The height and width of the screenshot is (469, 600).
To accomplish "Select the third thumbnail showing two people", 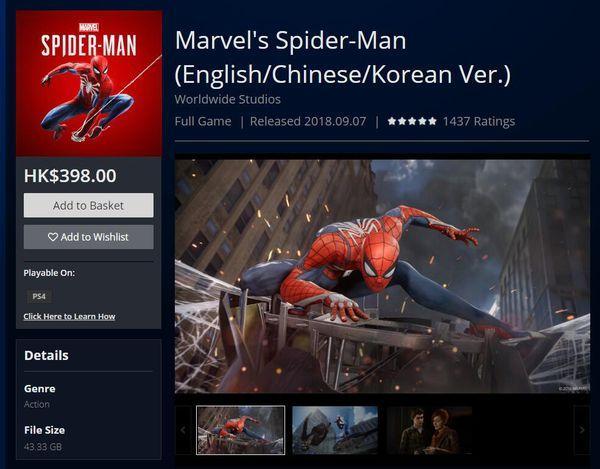I will [x=429, y=430].
